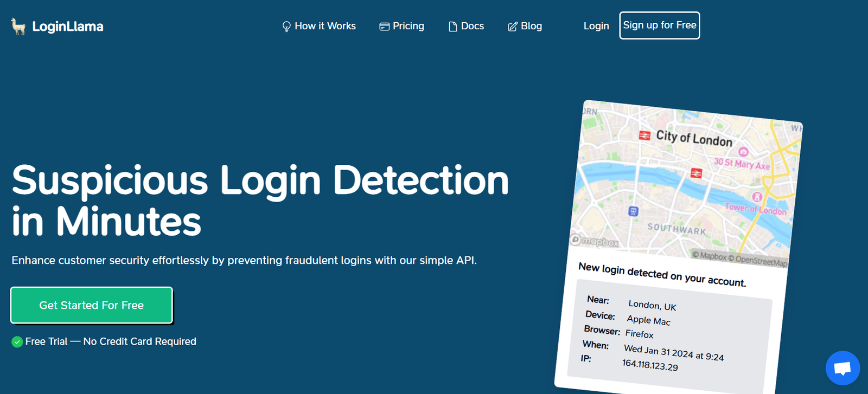Click the Get Started For Free button

(92, 305)
